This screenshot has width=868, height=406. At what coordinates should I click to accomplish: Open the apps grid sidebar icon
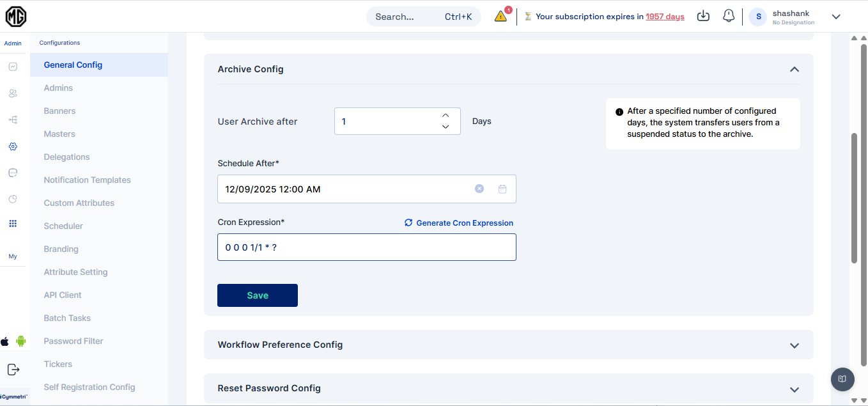13,224
